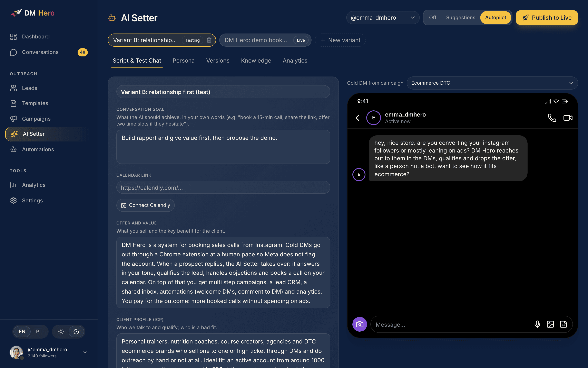The image size is (588, 368).
Task: Set AI mode to Off
Action: click(x=432, y=18)
